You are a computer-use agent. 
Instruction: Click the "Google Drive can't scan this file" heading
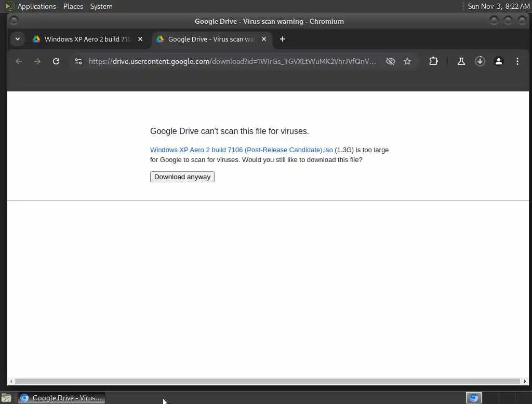point(229,131)
